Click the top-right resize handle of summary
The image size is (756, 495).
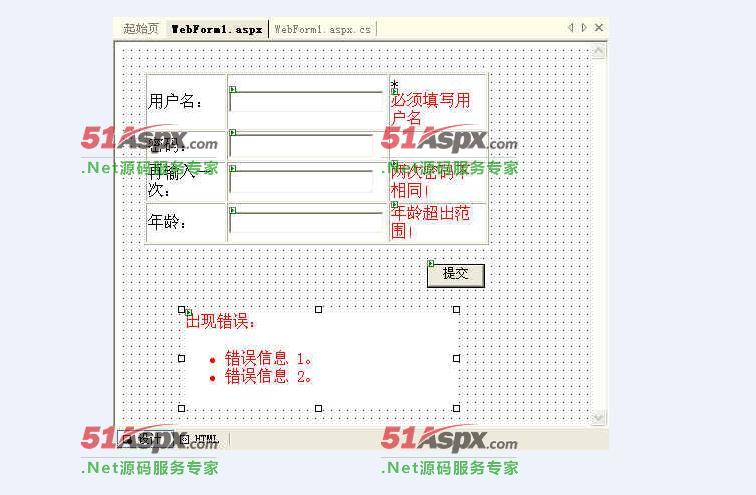tap(456, 309)
